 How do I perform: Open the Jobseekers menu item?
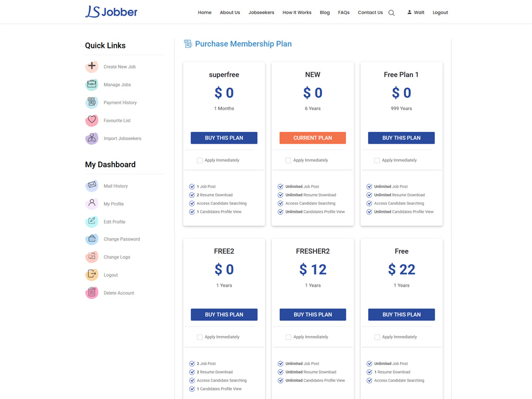click(261, 13)
